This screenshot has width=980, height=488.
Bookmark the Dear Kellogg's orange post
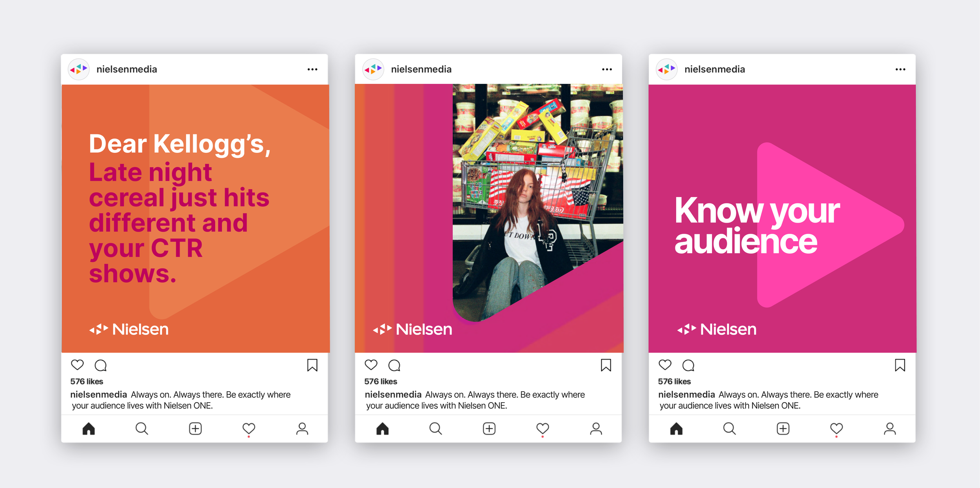312,365
